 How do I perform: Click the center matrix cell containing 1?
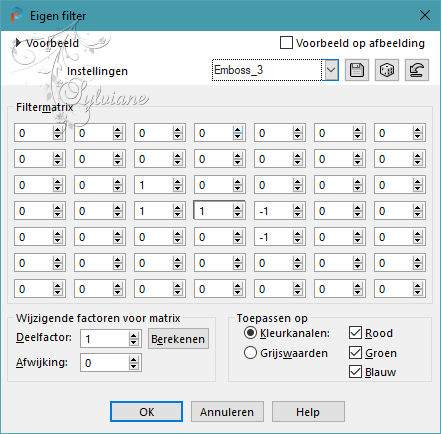[213, 211]
